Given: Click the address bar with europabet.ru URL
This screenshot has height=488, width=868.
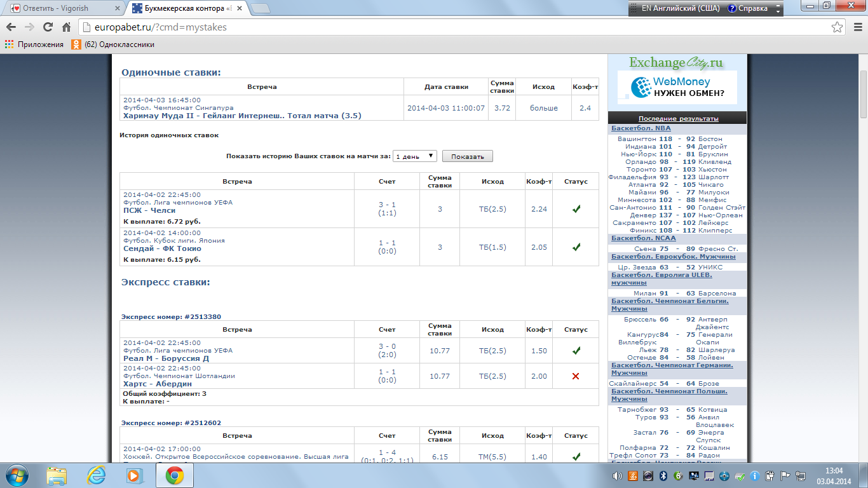Looking at the screenshot, I should point(445,27).
